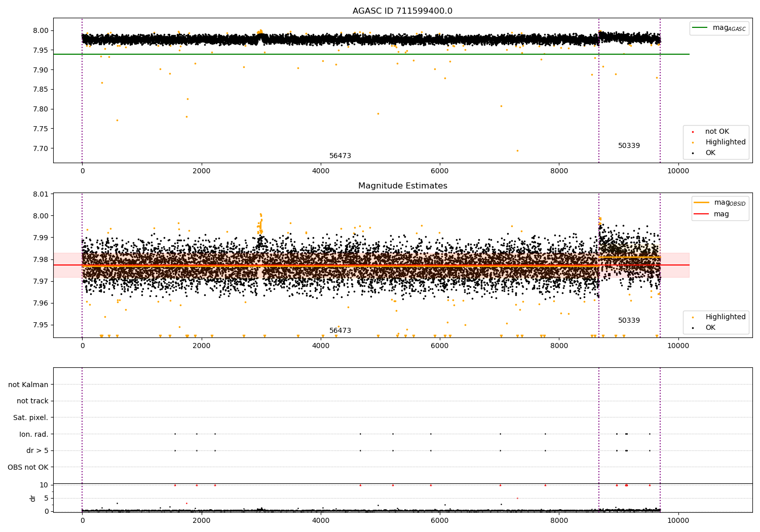Screen dimensions: 760x532
Task: Click "6000" on the x-axis below the dr panel
Action: tap(440, 521)
